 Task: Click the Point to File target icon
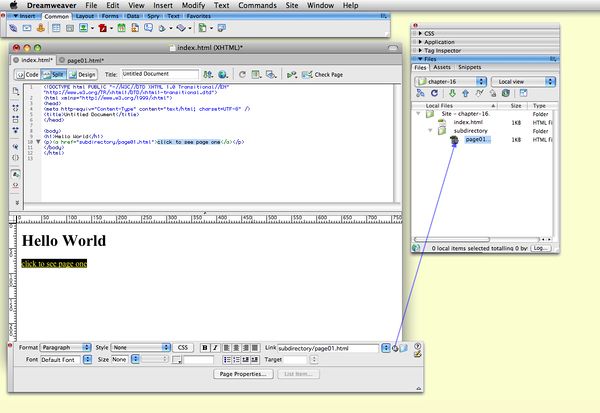(397, 348)
